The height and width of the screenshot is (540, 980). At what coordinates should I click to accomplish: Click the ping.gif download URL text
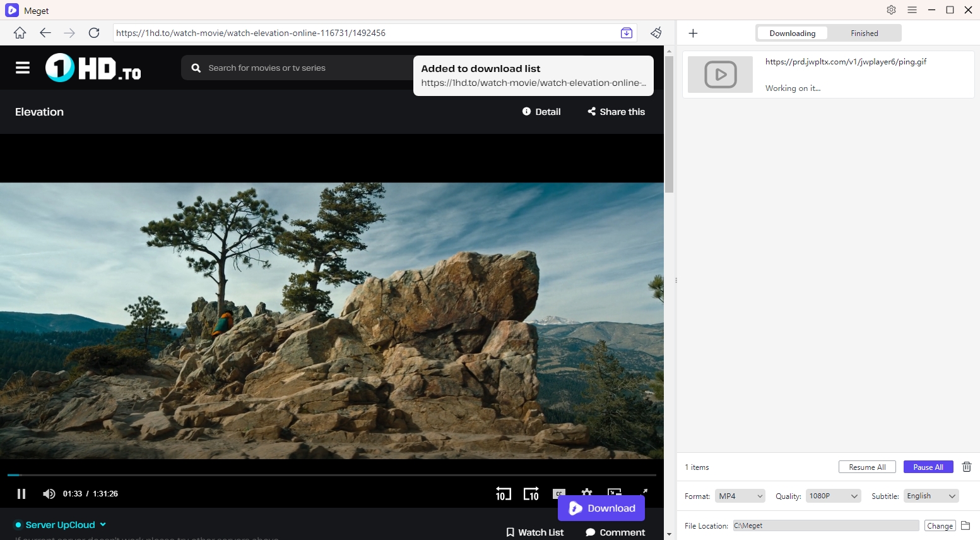846,62
